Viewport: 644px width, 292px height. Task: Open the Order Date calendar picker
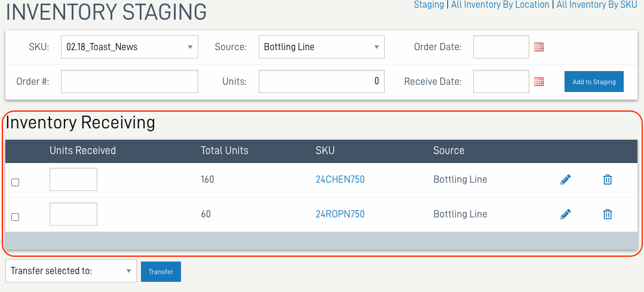(539, 47)
